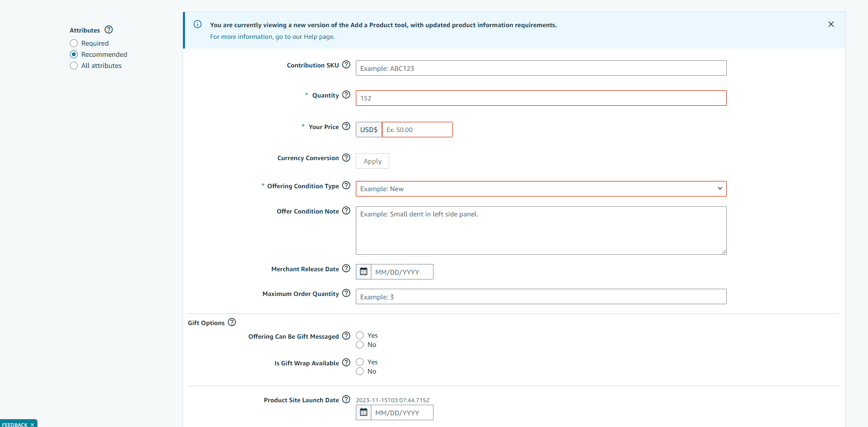The image size is (868, 427).
Task: Select the Required attributes radio button
Action: coord(74,43)
